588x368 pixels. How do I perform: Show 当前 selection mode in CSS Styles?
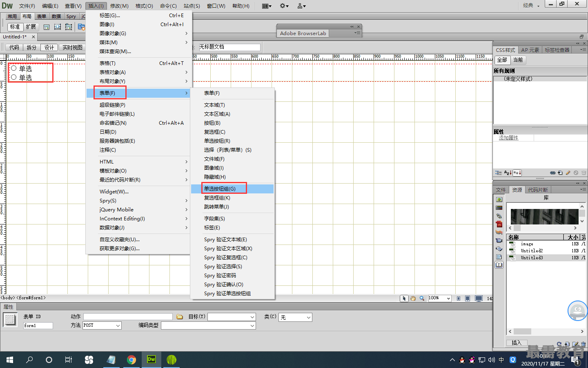click(518, 60)
